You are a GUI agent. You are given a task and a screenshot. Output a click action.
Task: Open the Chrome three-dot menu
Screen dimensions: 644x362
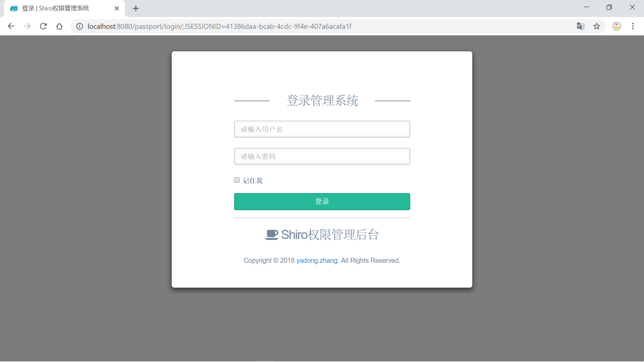(633, 26)
